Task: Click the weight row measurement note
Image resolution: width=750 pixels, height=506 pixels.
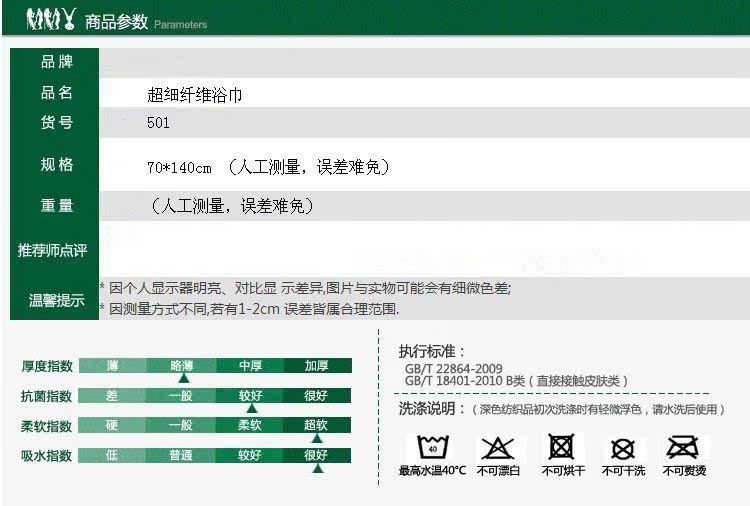Action: coord(232,206)
